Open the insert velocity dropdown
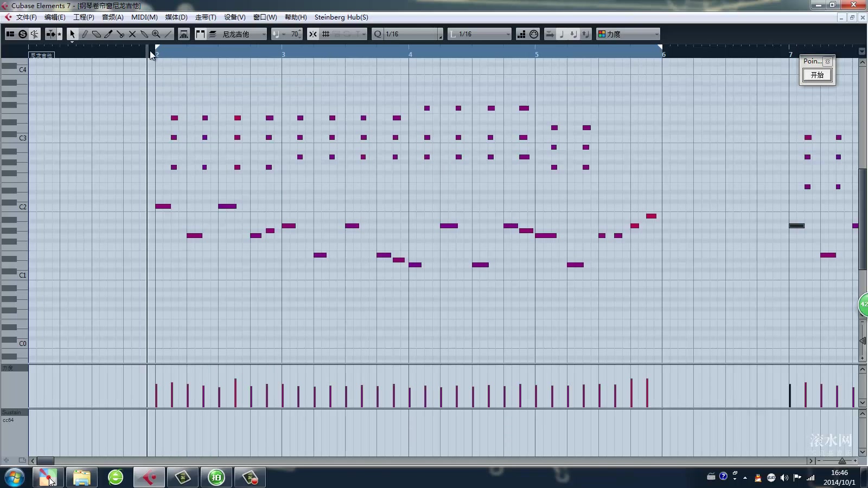The height and width of the screenshot is (488, 868). [278, 34]
